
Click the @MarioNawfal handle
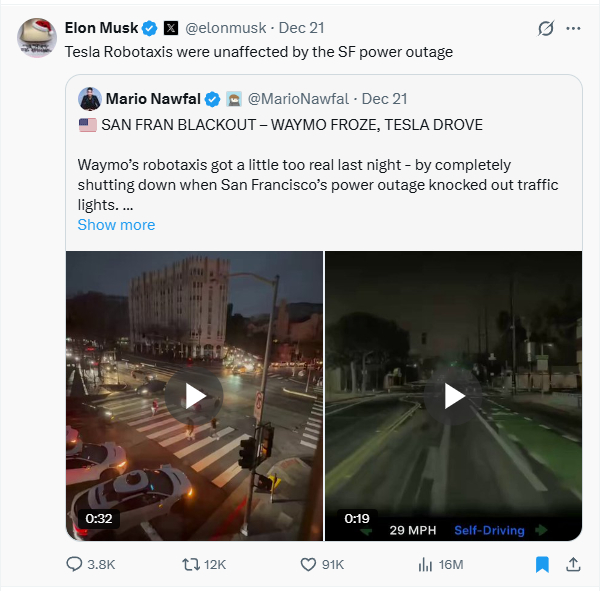pyautogui.click(x=298, y=99)
